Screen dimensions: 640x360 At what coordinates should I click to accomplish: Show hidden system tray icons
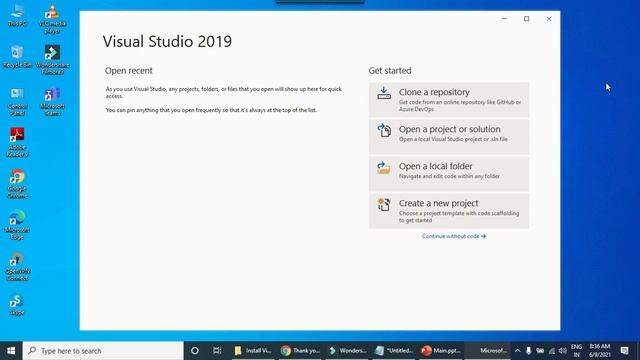(x=517, y=351)
